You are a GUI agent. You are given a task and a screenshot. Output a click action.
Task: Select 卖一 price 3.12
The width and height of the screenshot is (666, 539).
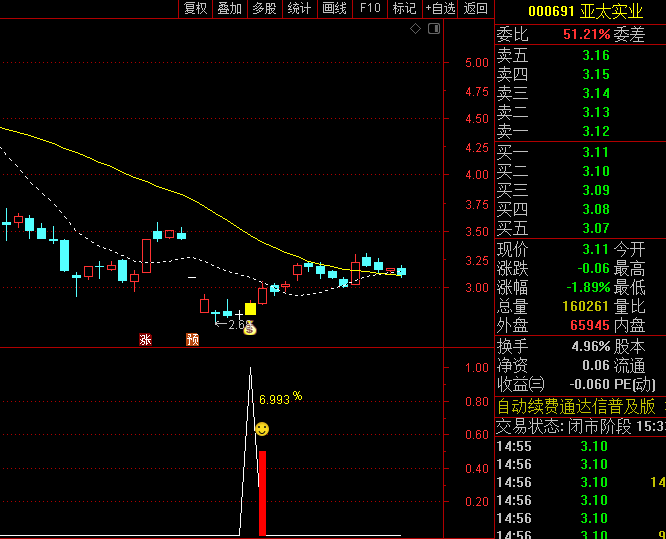[x=596, y=131]
